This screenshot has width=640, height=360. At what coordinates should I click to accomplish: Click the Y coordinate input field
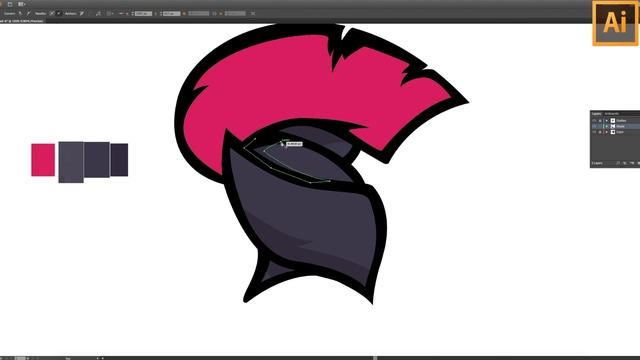[171, 13]
